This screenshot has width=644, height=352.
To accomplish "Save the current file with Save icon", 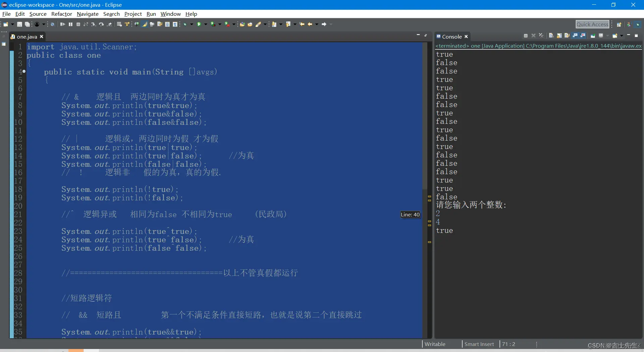I will tap(19, 24).
